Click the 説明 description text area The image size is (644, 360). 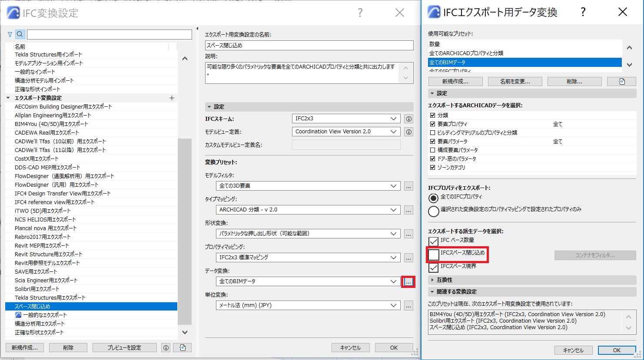tap(302, 73)
